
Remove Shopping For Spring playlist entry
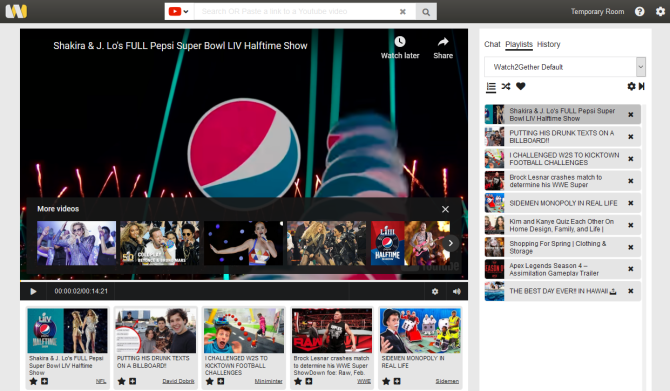(x=631, y=247)
